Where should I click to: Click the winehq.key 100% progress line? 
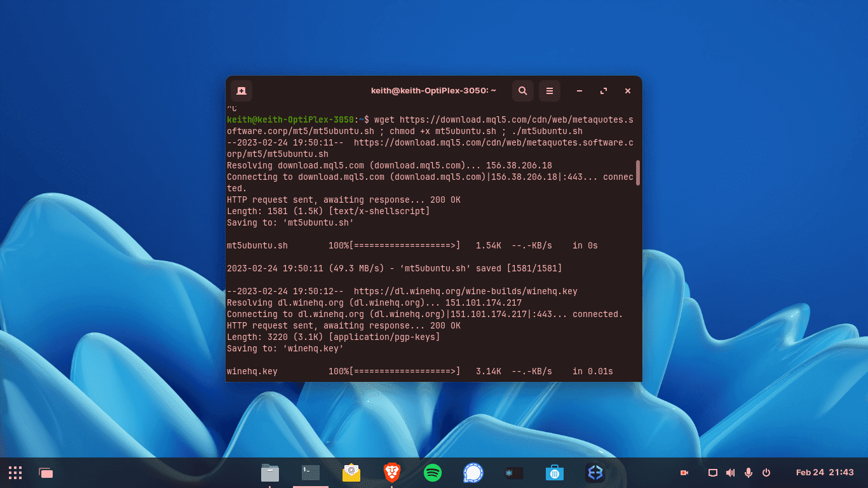click(x=420, y=371)
